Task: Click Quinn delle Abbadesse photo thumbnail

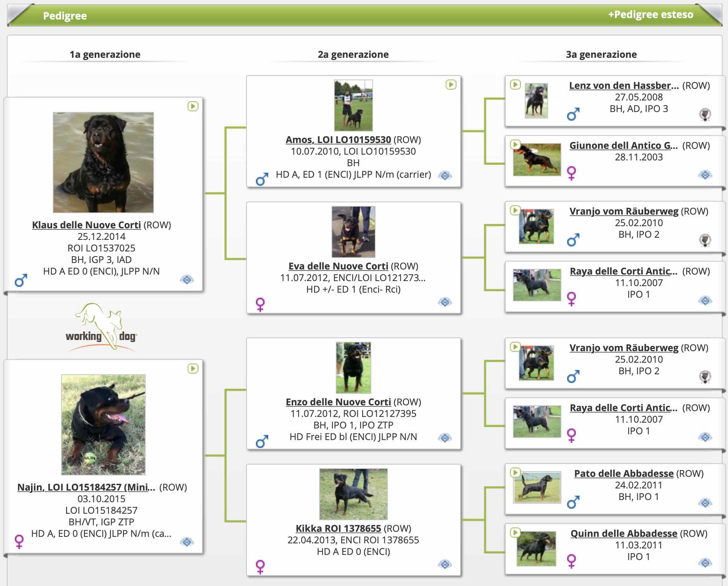Action: [x=536, y=548]
